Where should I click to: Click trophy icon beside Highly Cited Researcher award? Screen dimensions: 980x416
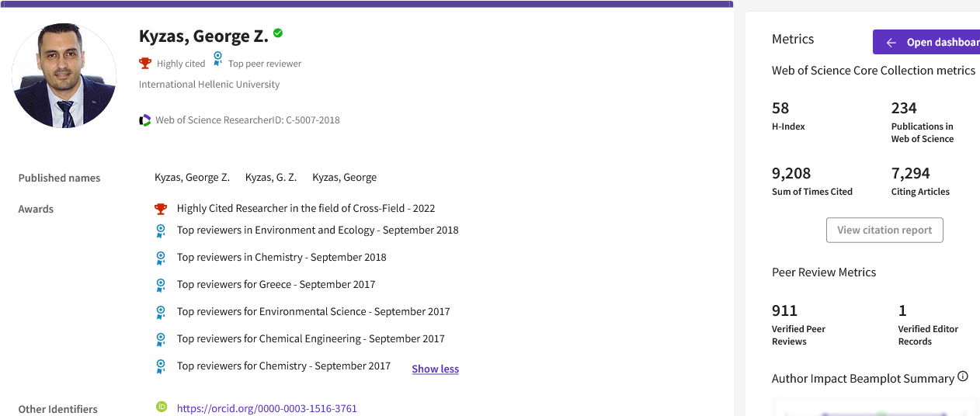[x=161, y=208]
